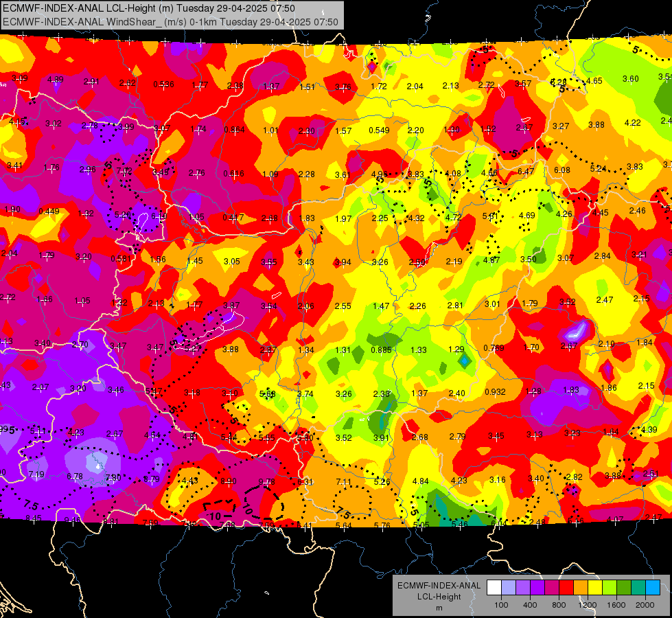
Task: Select the teal legend color swatch
Action: [638, 588]
